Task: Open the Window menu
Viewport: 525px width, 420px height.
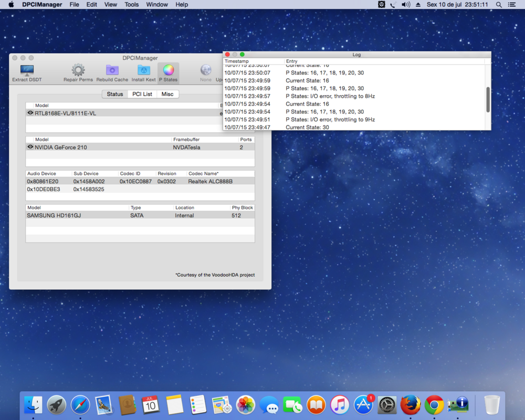Action: 157,5
